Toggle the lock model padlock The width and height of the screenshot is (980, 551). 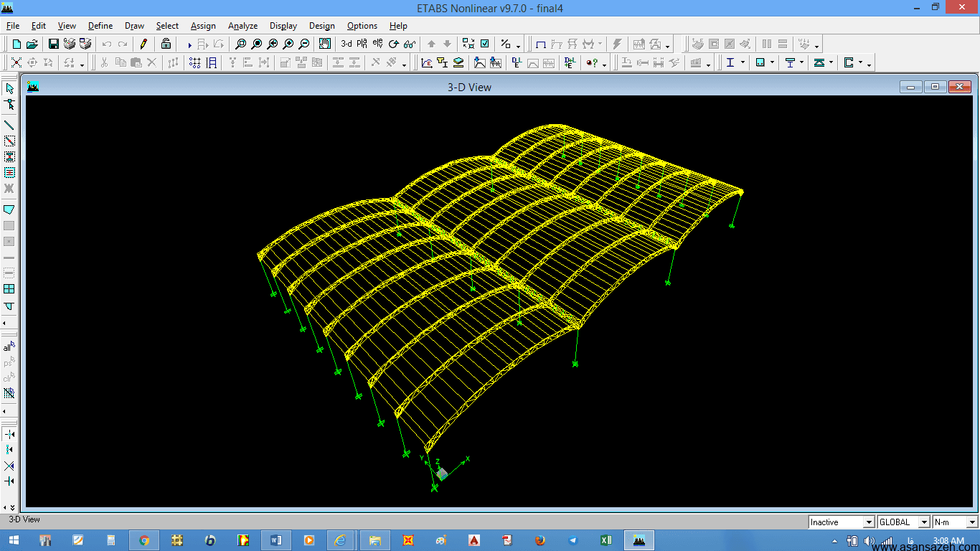(x=166, y=44)
